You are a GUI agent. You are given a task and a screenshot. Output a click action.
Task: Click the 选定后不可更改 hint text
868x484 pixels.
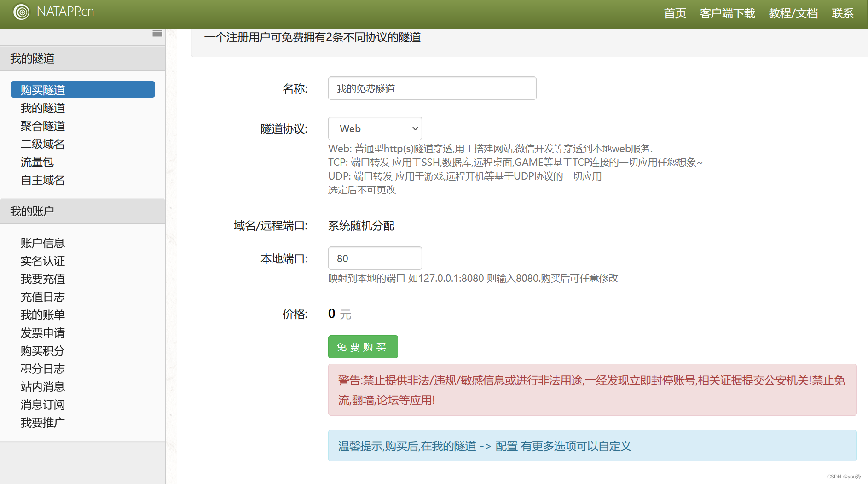pyautogui.click(x=362, y=190)
